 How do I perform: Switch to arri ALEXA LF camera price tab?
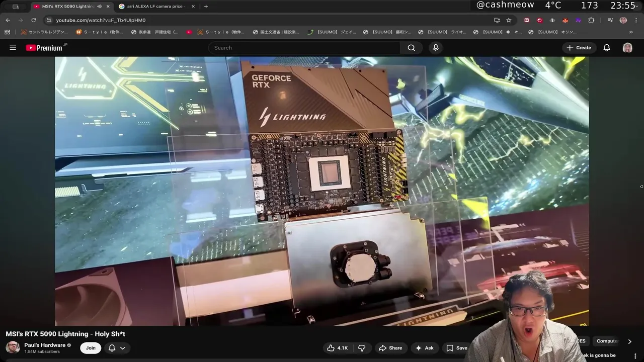[x=156, y=7]
